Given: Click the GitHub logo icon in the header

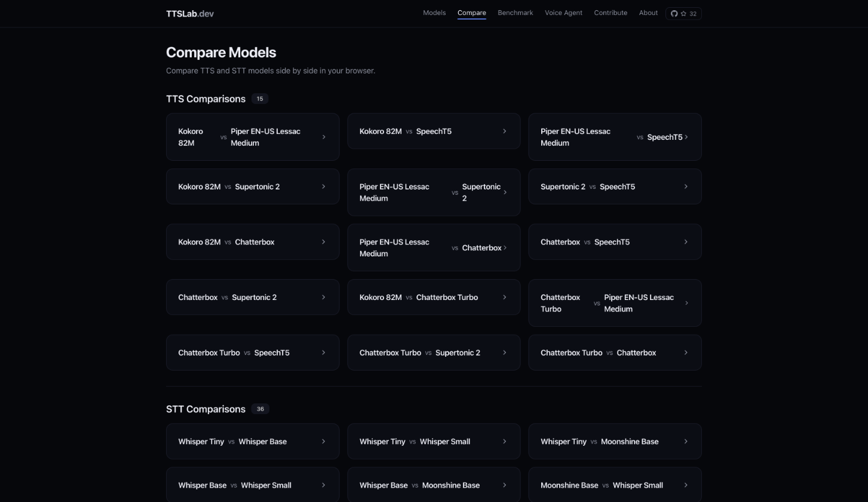Looking at the screenshot, I should tap(674, 13).
